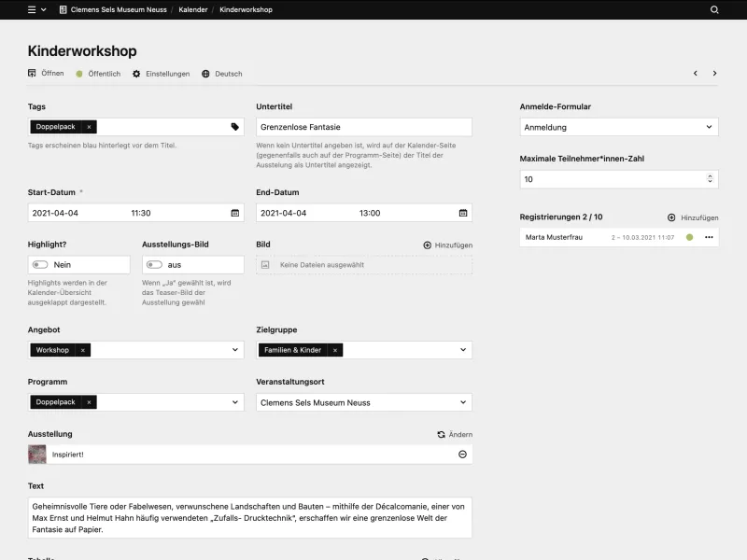This screenshot has height=560, width=747.
Task: Remove the Inspiriert! exhibition via minus icon
Action: 462,455
